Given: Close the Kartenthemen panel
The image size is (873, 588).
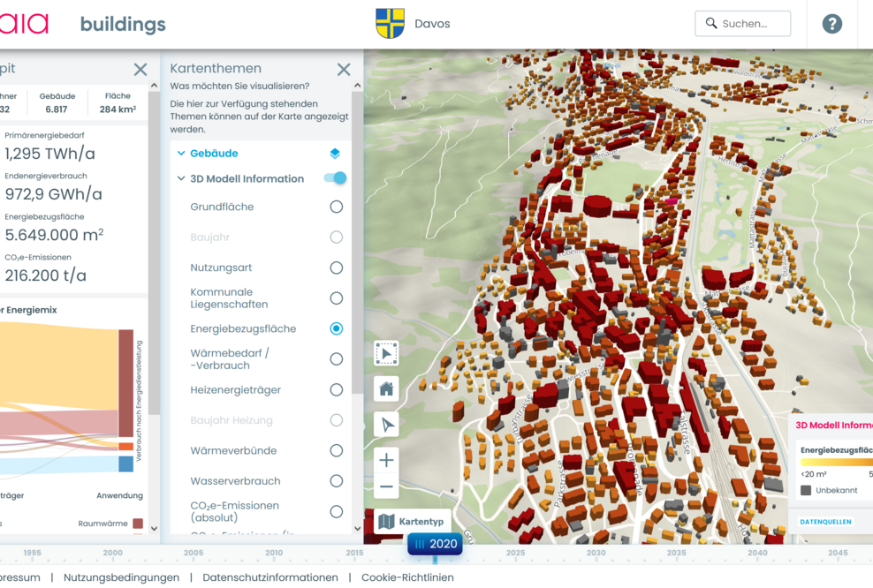Looking at the screenshot, I should pos(344,70).
